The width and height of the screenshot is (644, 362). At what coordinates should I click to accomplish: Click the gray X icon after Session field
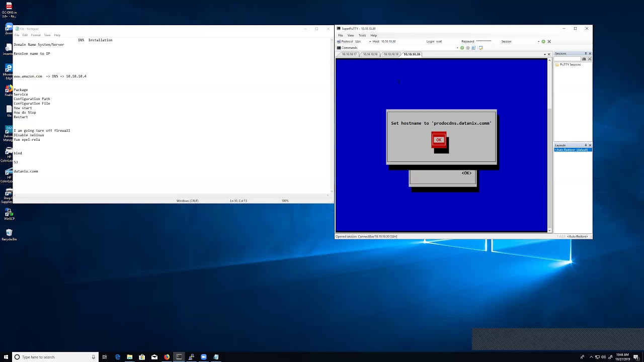[x=549, y=41]
